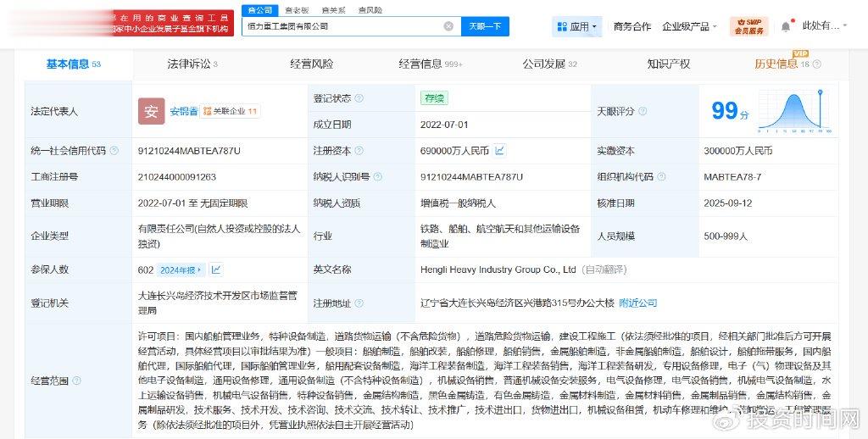Image resolution: width=868 pixels, height=439 pixels.
Task: Select the 查风险 search tab
Action: tap(370, 10)
